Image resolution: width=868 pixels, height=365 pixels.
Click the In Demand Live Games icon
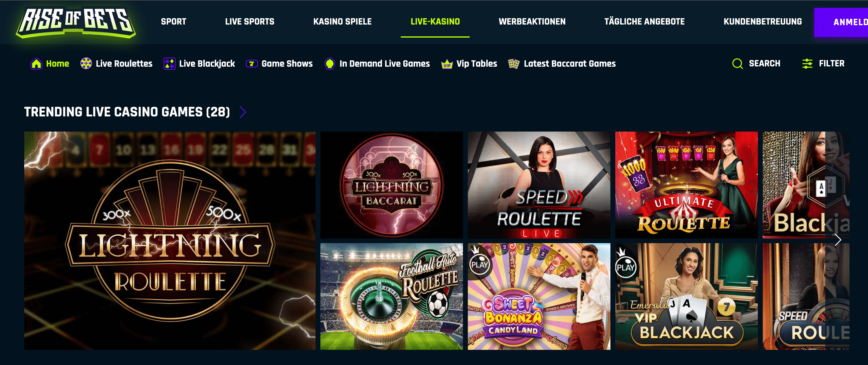coord(329,64)
